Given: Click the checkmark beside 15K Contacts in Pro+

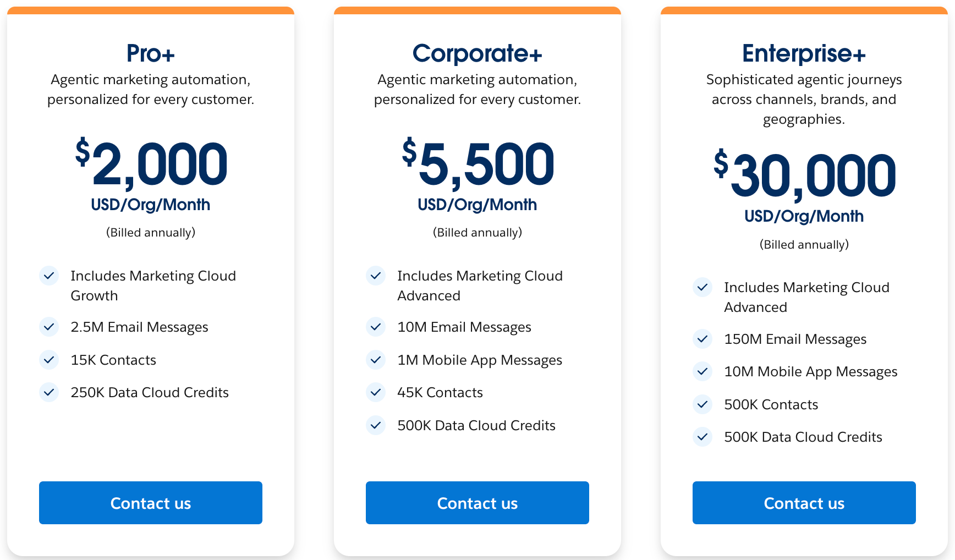Looking at the screenshot, I should (49, 360).
